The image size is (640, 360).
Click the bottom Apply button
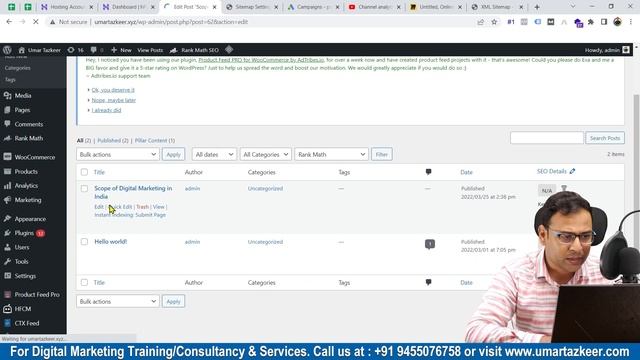(173, 301)
